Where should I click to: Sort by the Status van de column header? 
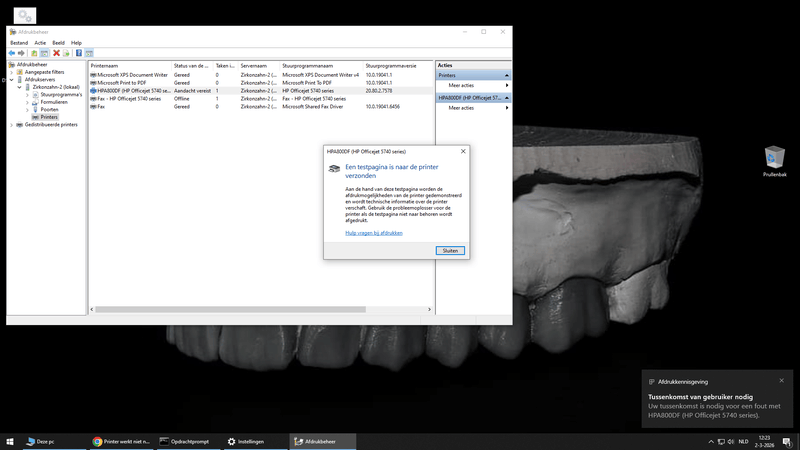click(x=192, y=66)
